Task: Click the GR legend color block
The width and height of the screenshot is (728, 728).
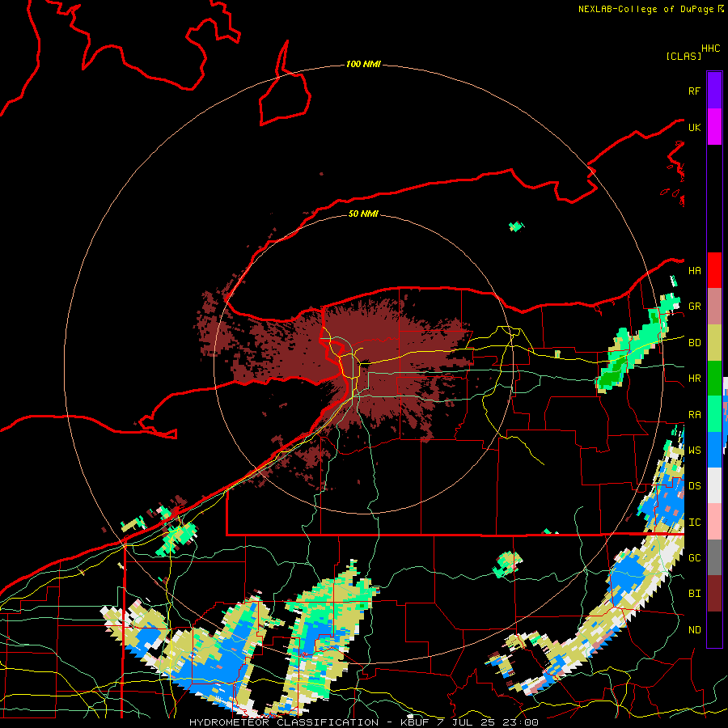Action: pos(714,306)
